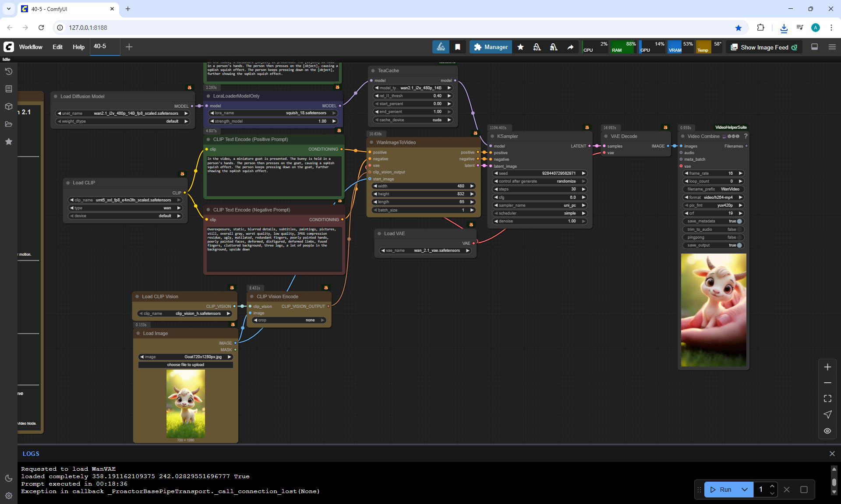Viewport: 841px width, 504px height.
Task: Click the generated goat video preview
Action: [x=714, y=310]
